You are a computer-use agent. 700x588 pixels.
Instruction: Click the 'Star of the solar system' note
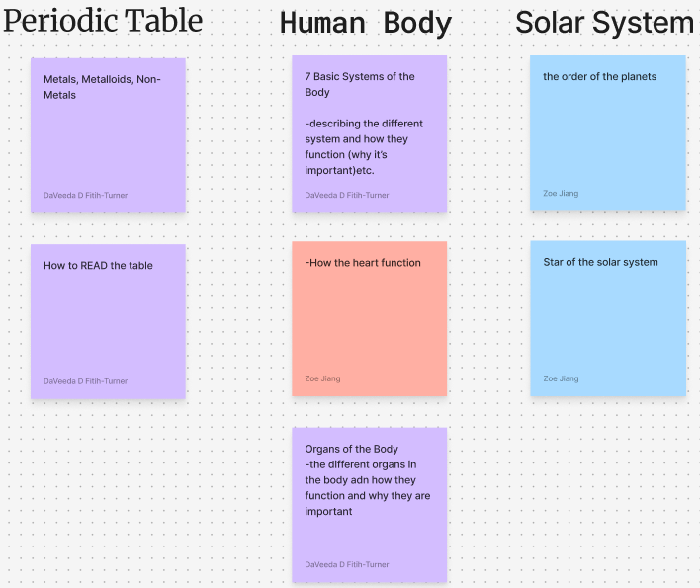pos(607,318)
